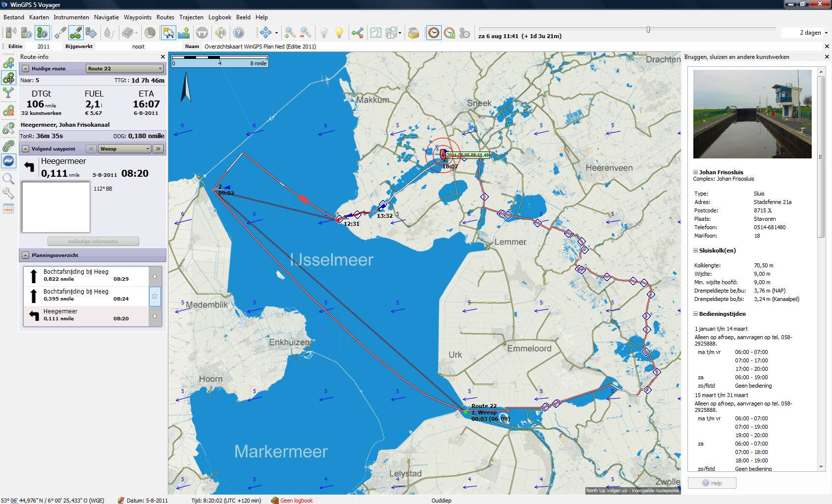
Task: Toggle the blue wave sidebar button
Action: point(8,161)
